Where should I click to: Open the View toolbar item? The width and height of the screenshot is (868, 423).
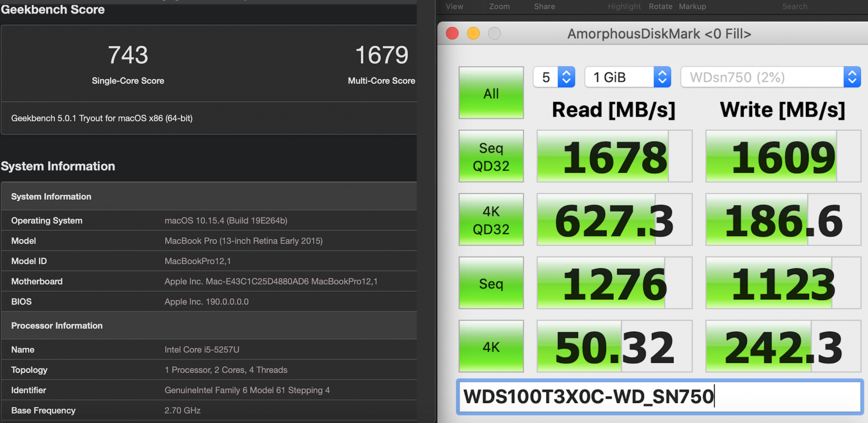(454, 7)
